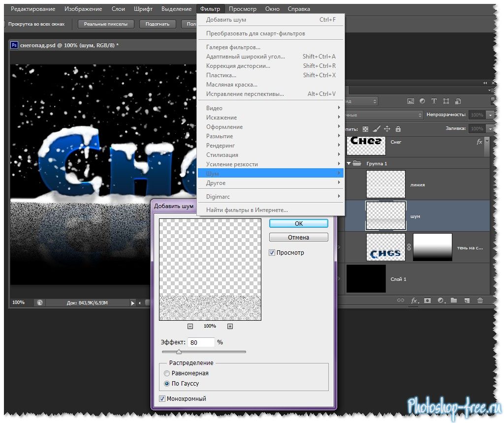The height and width of the screenshot is (423, 504).
Task: Toggle the Монохромный checkbox
Action: 162,399
